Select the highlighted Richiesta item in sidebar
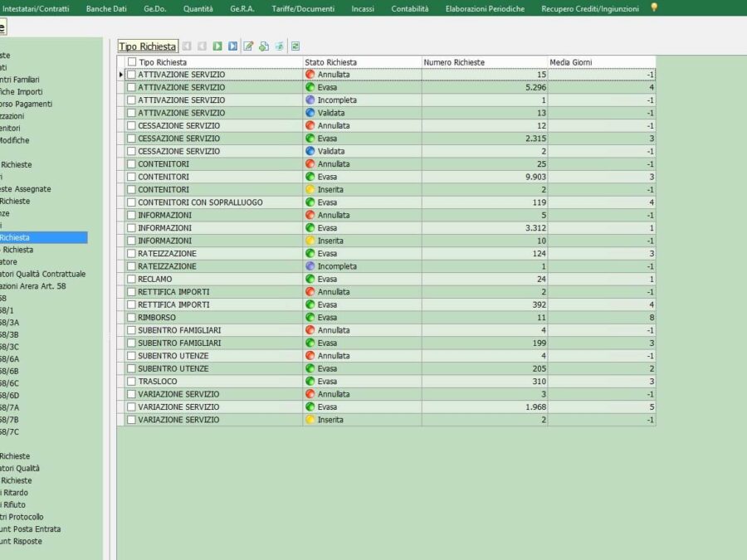 point(43,237)
